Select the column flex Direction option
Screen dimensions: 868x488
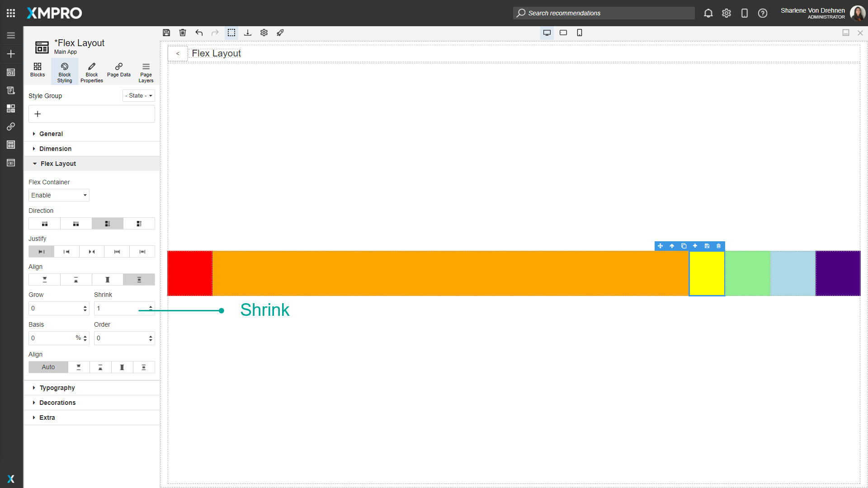107,223
